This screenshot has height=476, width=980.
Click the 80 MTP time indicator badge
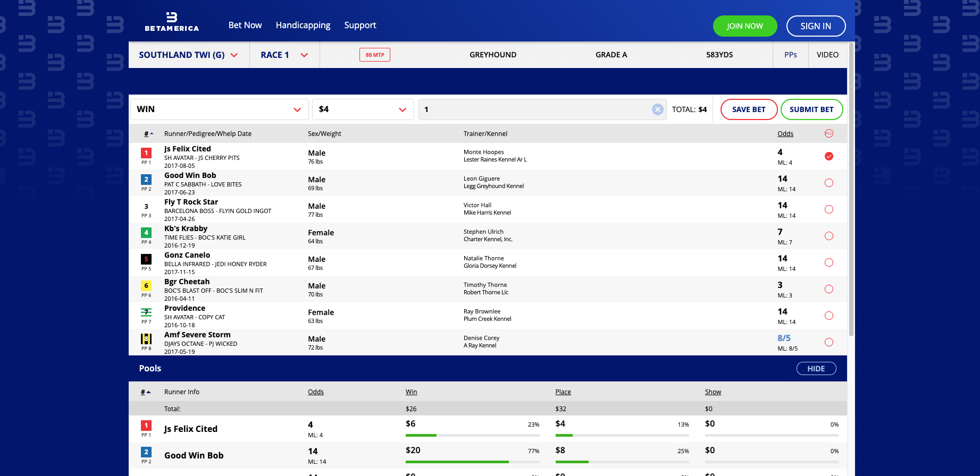click(375, 55)
